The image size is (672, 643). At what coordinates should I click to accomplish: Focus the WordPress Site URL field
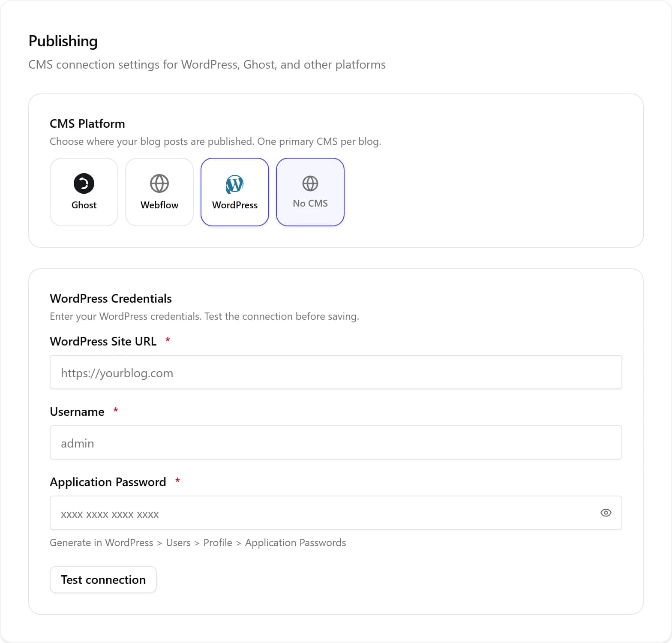[x=336, y=372]
